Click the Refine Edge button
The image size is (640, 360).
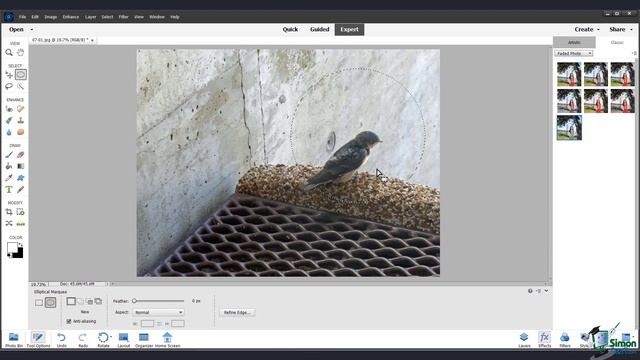tap(237, 313)
